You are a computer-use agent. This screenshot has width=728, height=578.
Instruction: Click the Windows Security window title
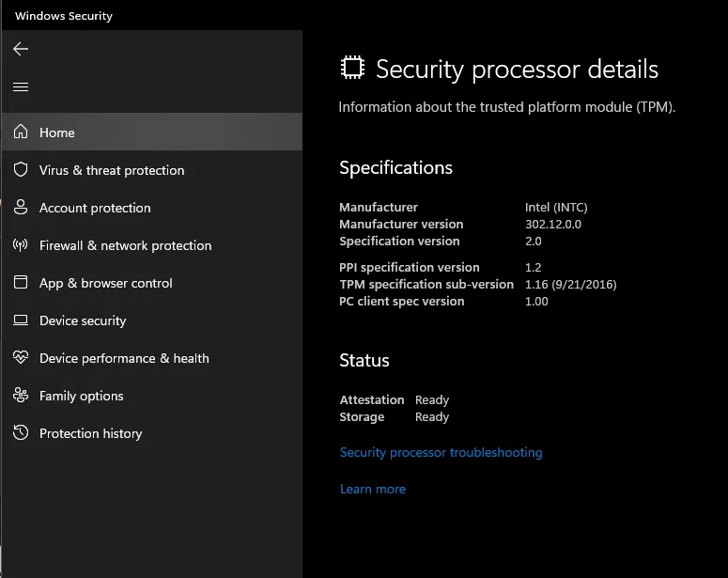64,16
